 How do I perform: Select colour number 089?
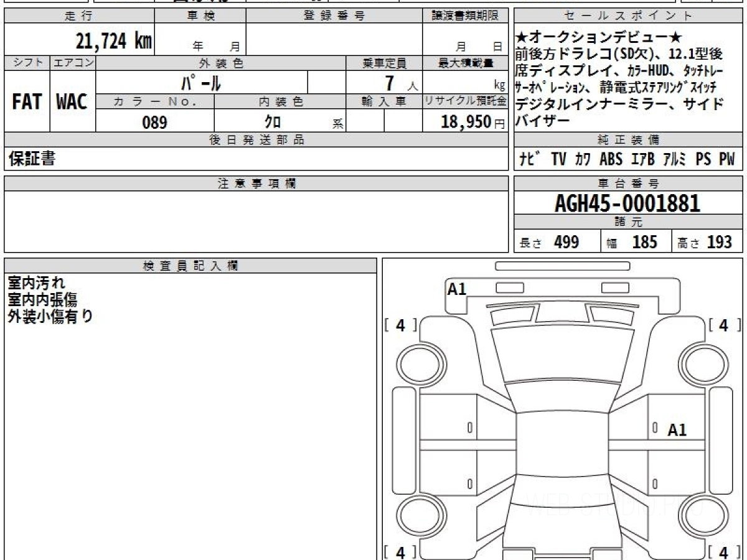154,123
